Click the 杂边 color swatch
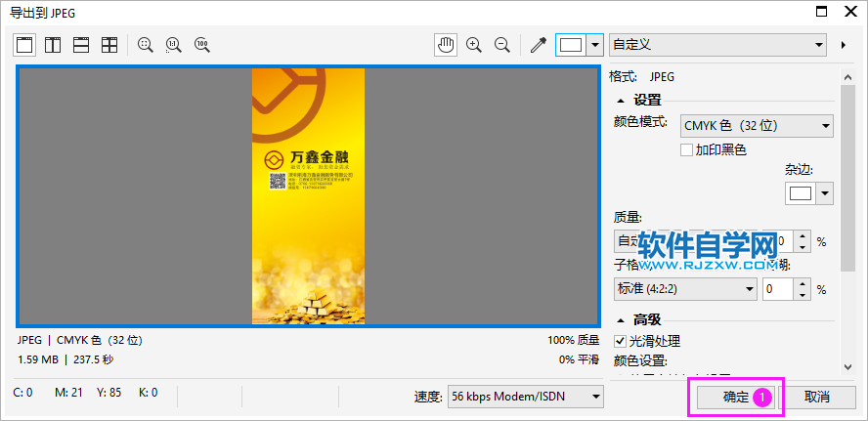Image resolution: width=868 pixels, height=421 pixels. (801, 193)
